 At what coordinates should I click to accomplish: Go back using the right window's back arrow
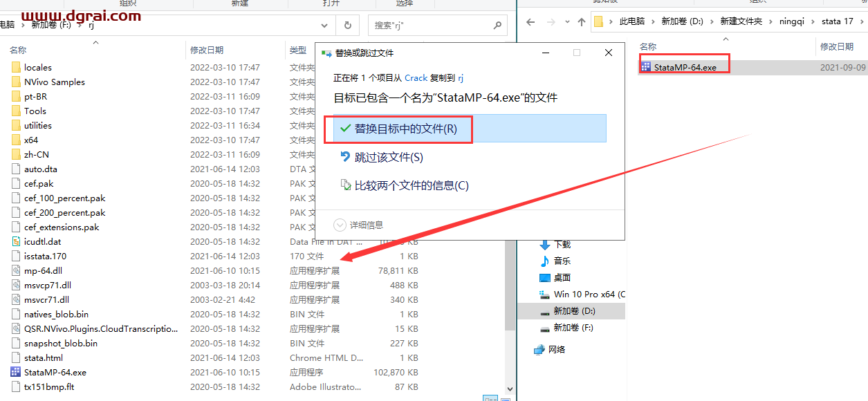[530, 21]
